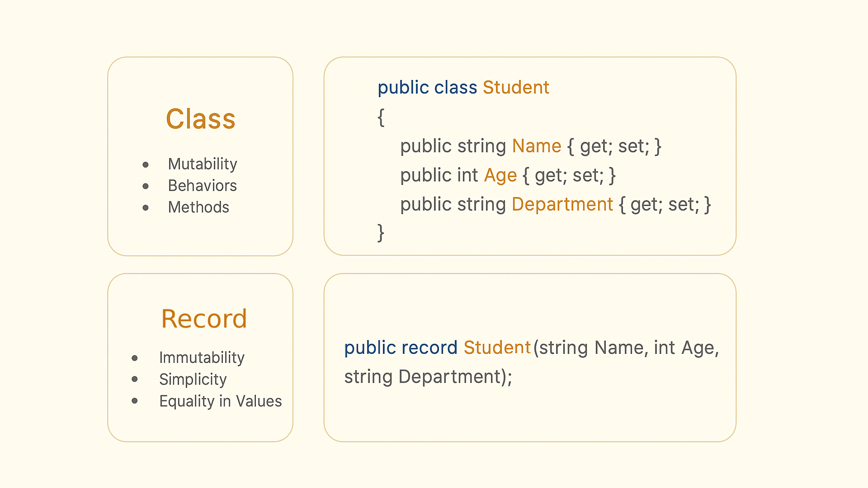Click the bullet dot beside Equality in Values
Screen dimensions: 868x488
coord(135,401)
